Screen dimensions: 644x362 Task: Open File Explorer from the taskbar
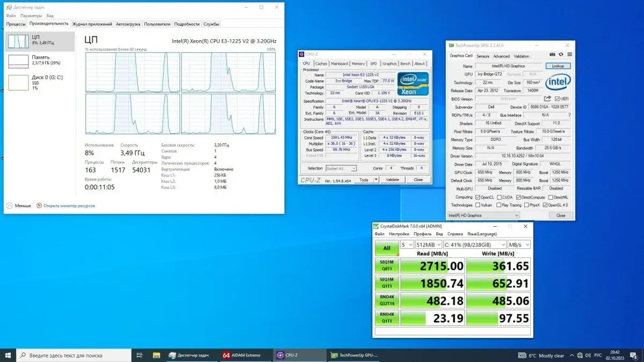[x=156, y=355]
